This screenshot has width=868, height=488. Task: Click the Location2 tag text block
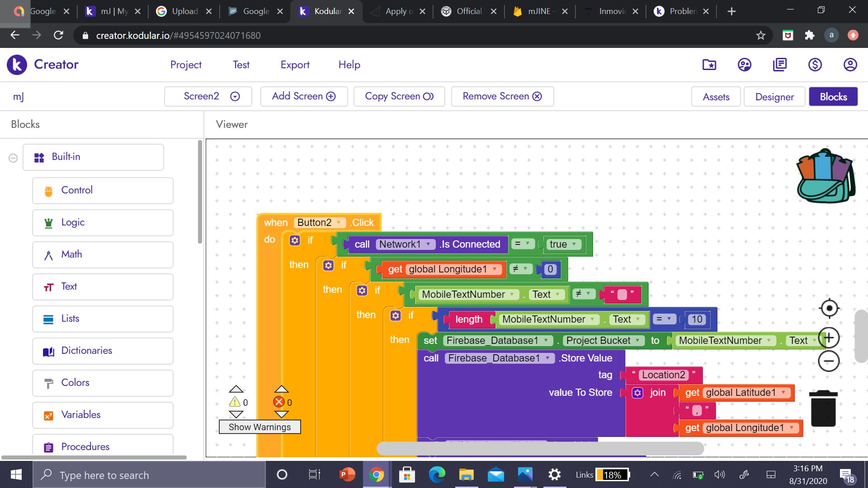(663, 375)
